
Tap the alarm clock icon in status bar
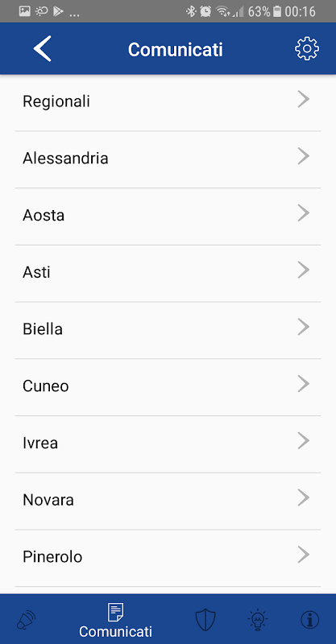coord(205,11)
